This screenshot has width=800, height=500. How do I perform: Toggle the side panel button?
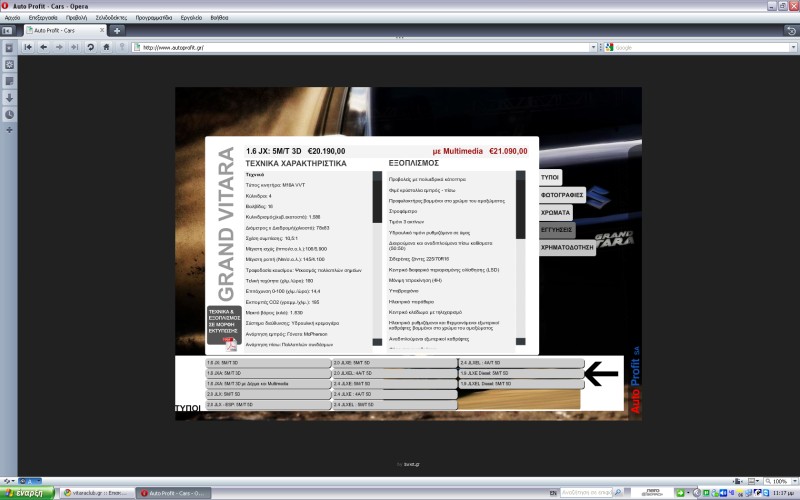tap(7, 31)
